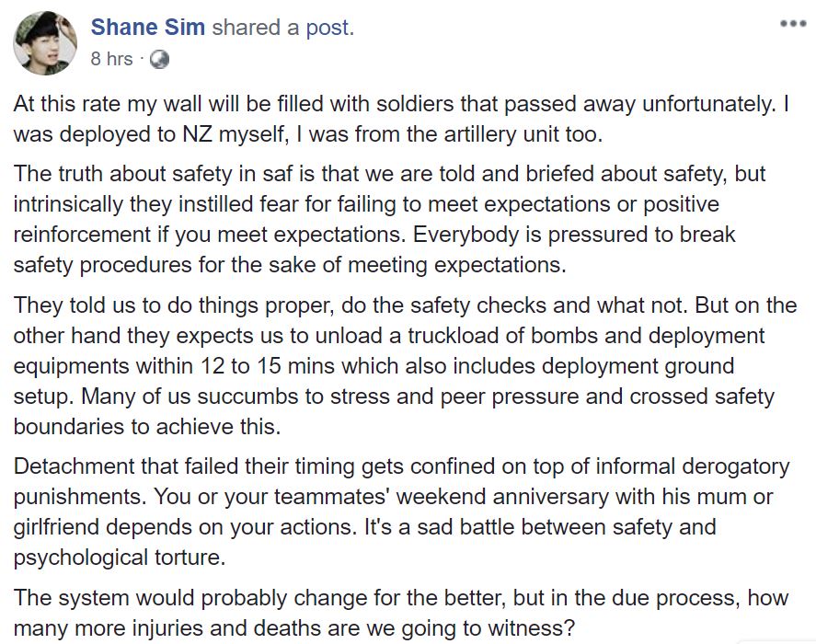Click the word "shared" in the post header
The width and height of the screenshot is (816, 644).
coord(246,28)
